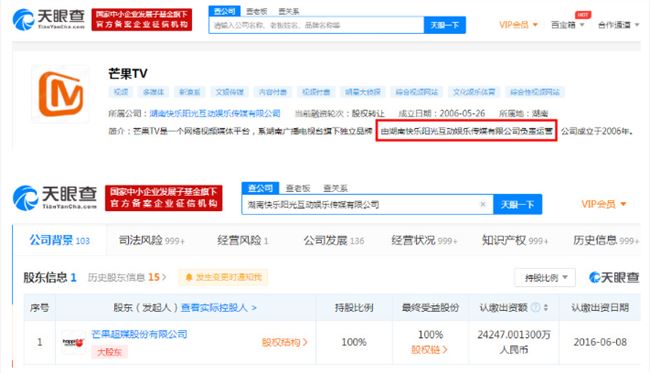Select the 查公司 tab above the empty search box
This screenshot has width=650, height=373.
(225, 11)
